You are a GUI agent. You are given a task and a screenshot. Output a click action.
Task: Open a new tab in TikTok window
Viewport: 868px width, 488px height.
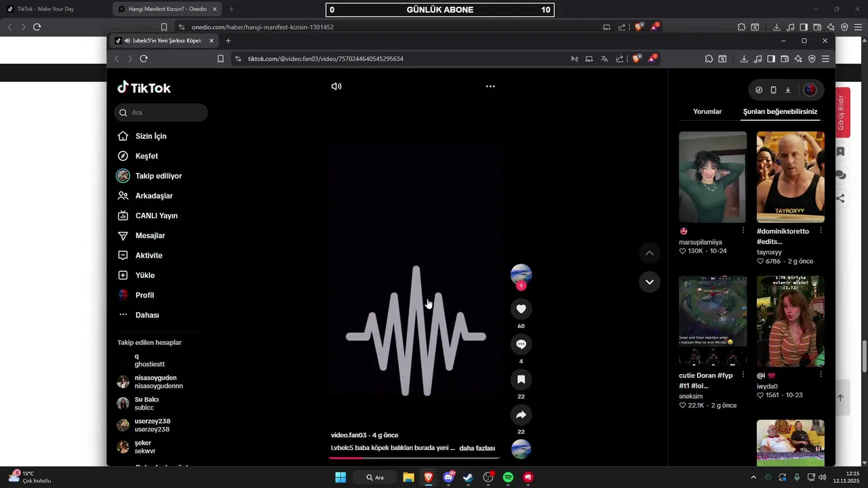228,41
